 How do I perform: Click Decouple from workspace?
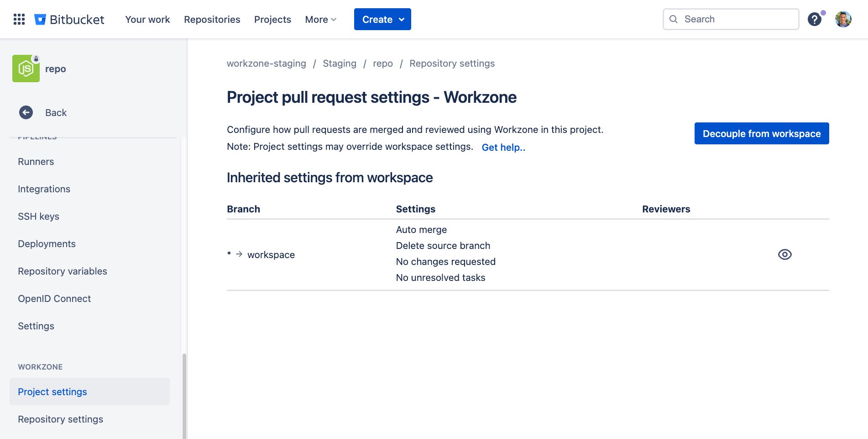pyautogui.click(x=761, y=133)
